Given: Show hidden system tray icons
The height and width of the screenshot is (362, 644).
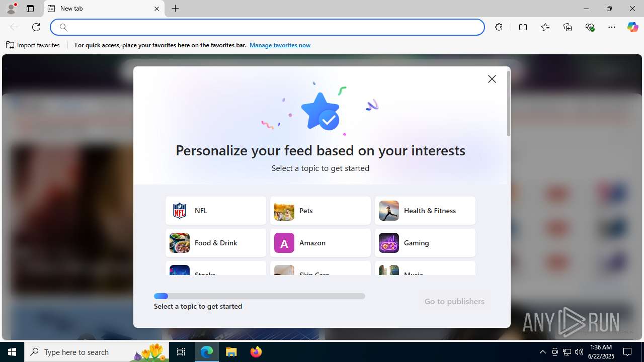Looking at the screenshot, I should pos(542,352).
